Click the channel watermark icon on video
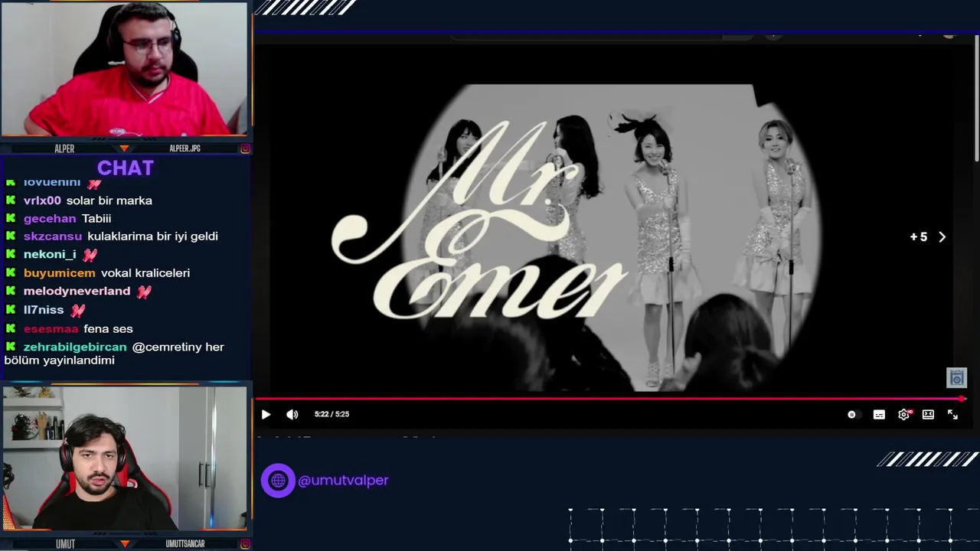 pyautogui.click(x=956, y=377)
